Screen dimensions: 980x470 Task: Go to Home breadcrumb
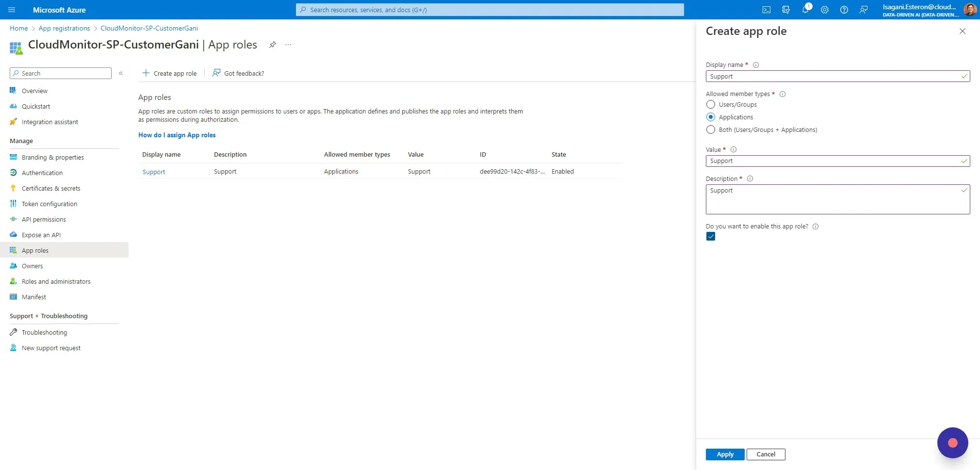[x=19, y=28]
